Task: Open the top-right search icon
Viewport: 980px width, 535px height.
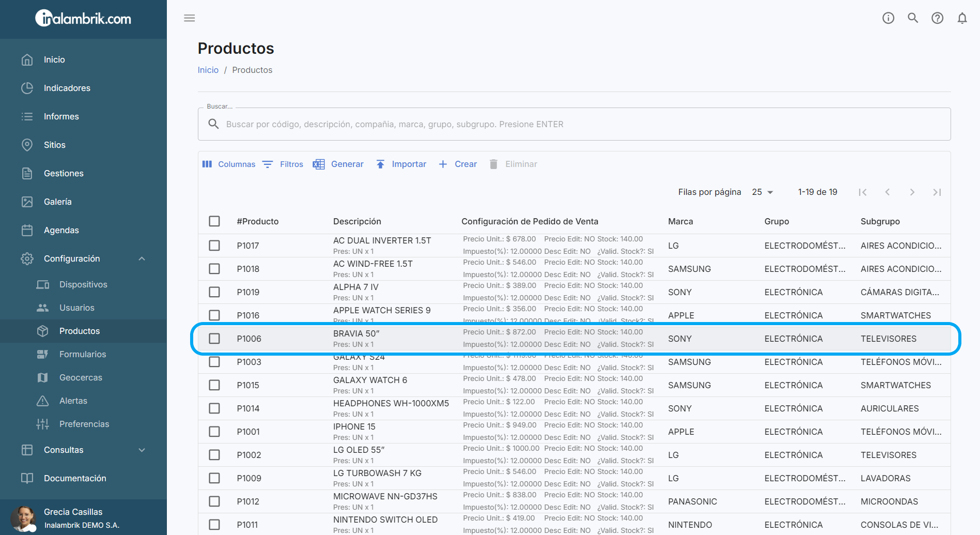Action: tap(913, 18)
